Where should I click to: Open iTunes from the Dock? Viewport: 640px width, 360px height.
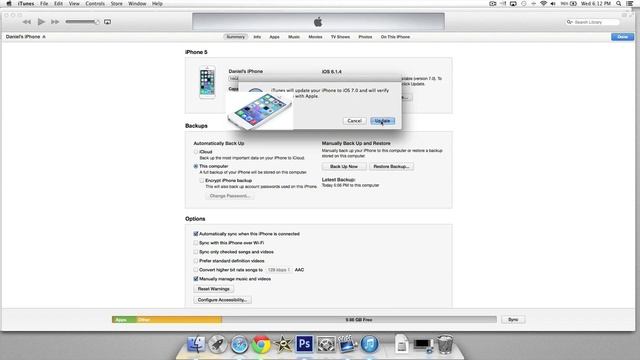[x=369, y=344]
